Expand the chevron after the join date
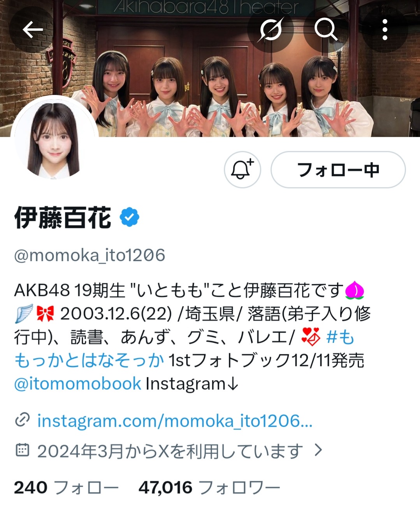This screenshot has width=420, height=519. point(318,451)
